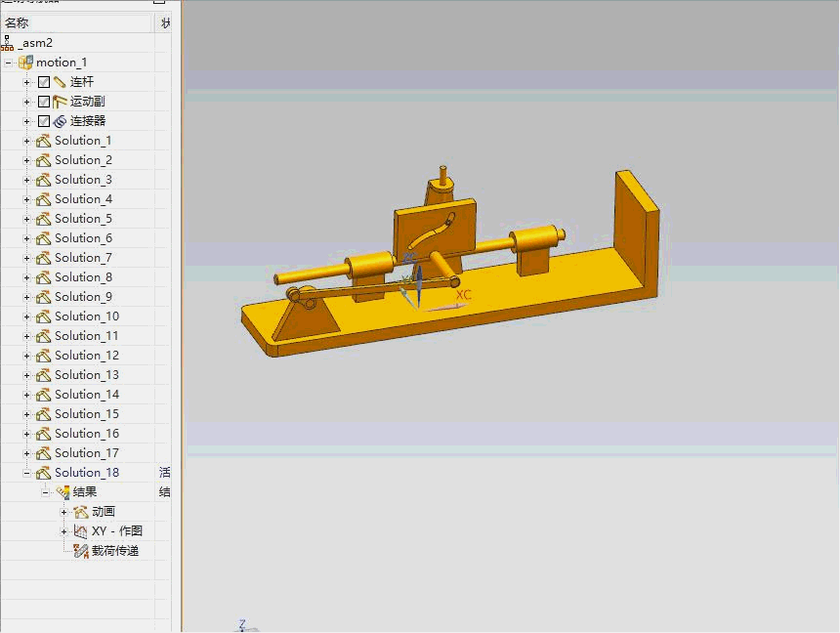The height and width of the screenshot is (633, 840).
Task: Click the XY - 作图 graph icon
Action: [80, 531]
